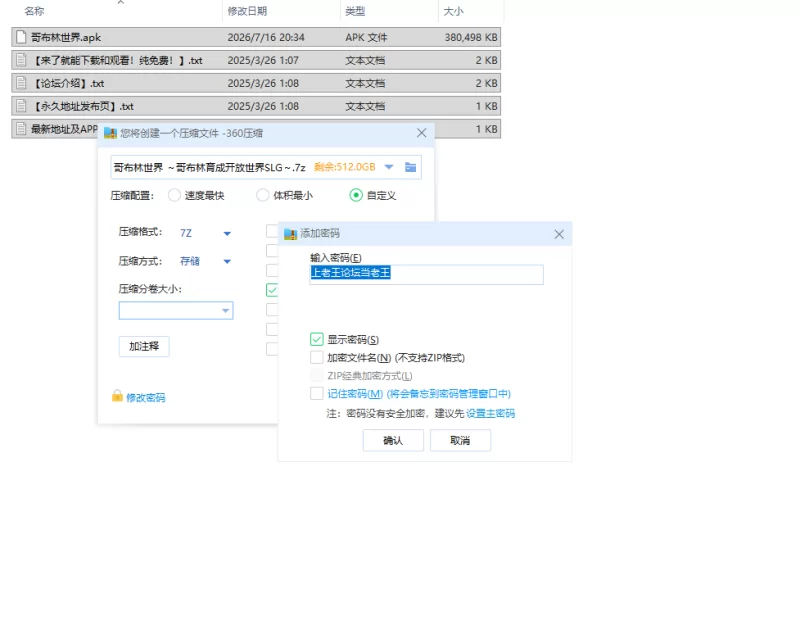Open the browse folder icon beside the archive name
Viewport: 800px width, 639px height.
pos(410,167)
